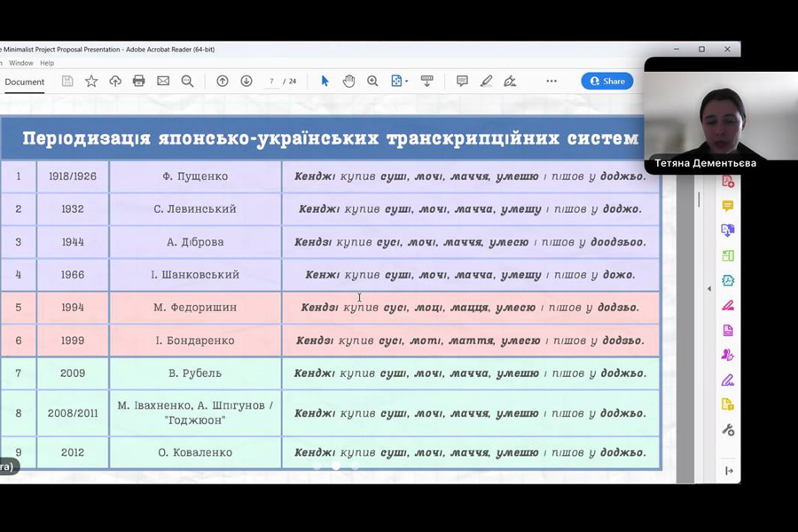This screenshot has height=532, width=798.
Task: Open the Window menu
Action: point(21,63)
